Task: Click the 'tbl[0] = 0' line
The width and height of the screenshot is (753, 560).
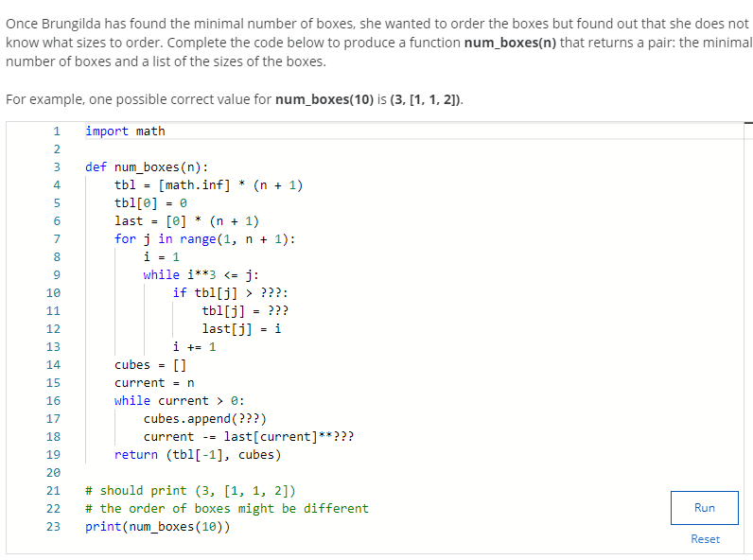Action: tap(150, 203)
